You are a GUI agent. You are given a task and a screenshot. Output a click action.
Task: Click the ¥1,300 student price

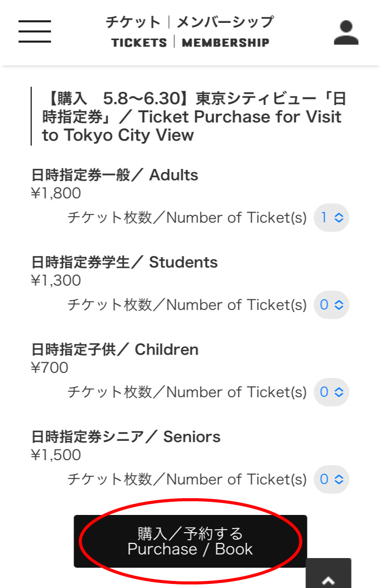[x=56, y=281]
